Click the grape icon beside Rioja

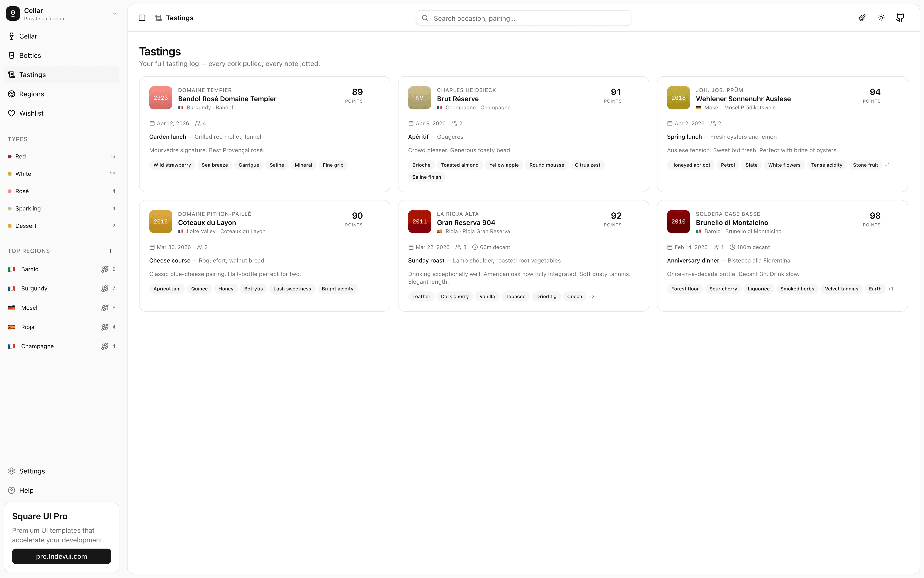tap(105, 327)
